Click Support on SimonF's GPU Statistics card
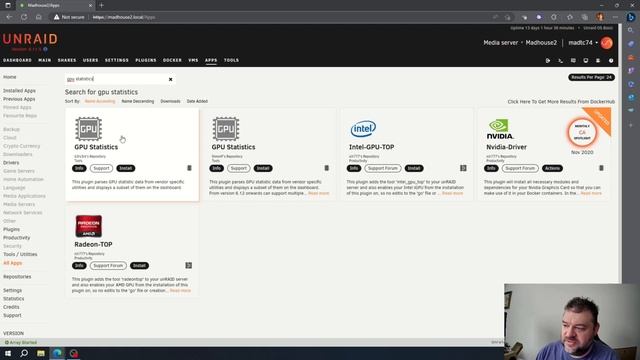640x360 pixels. point(238,168)
